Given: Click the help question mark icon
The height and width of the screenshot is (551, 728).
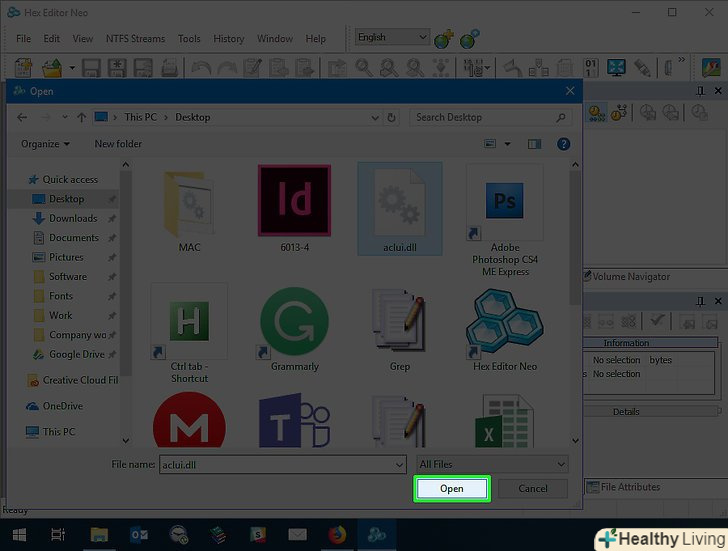Looking at the screenshot, I should point(563,144).
